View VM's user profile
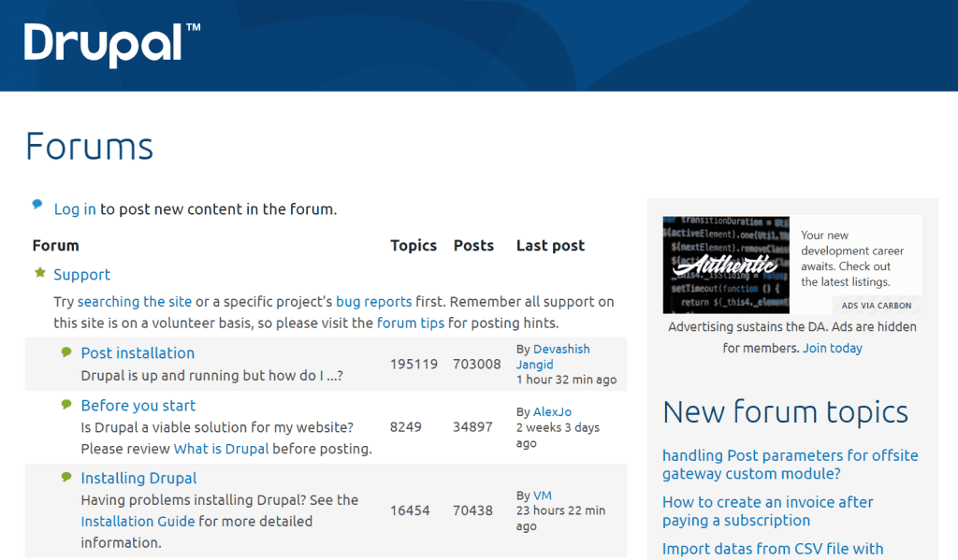Viewport: 958px width, 560px height. click(x=543, y=495)
